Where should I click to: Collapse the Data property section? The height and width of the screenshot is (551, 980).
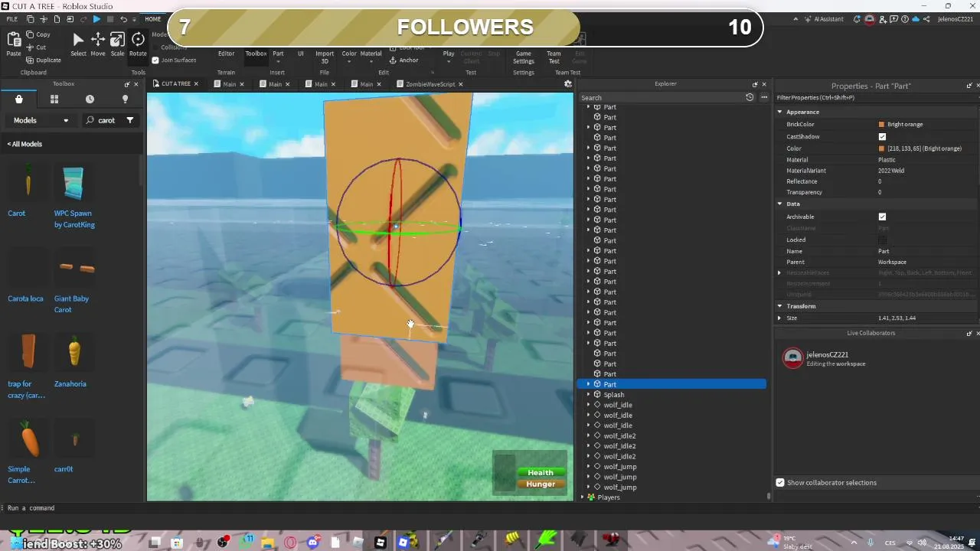[780, 204]
